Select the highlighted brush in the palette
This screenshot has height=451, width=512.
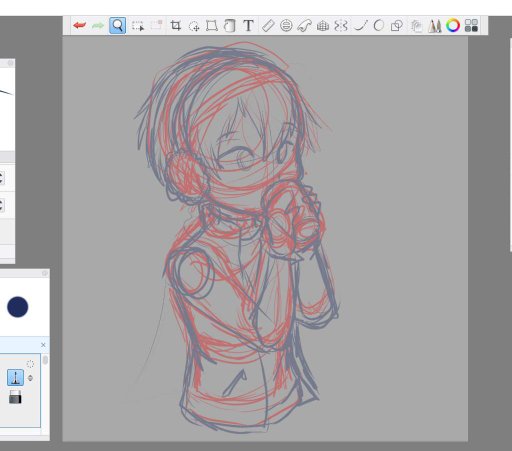click(x=15, y=377)
